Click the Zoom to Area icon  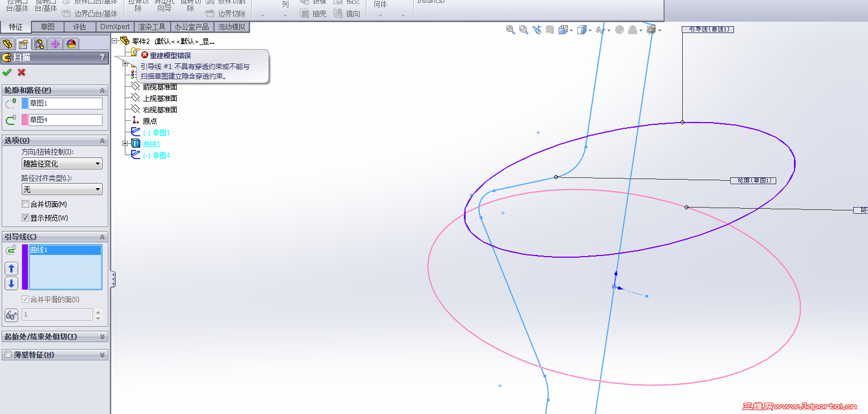click(x=524, y=30)
